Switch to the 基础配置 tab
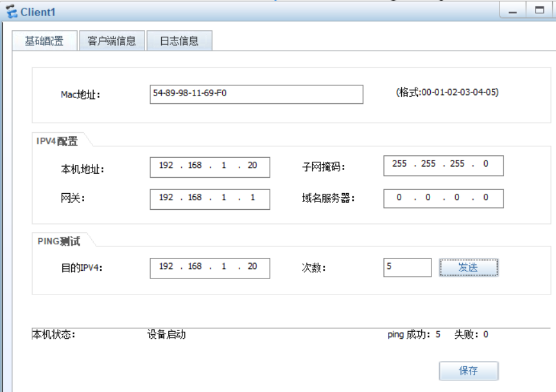Image resolution: width=556 pixels, height=392 pixels. coord(44,41)
